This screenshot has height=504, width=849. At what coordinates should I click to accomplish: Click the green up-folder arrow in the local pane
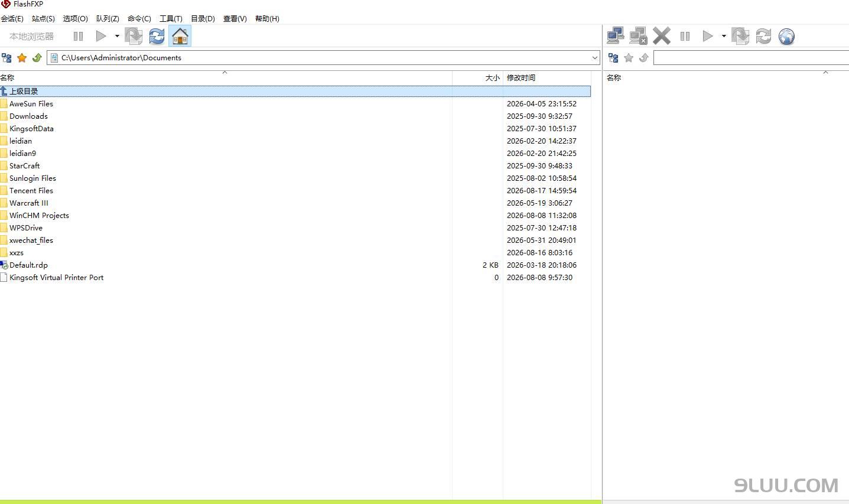click(37, 58)
